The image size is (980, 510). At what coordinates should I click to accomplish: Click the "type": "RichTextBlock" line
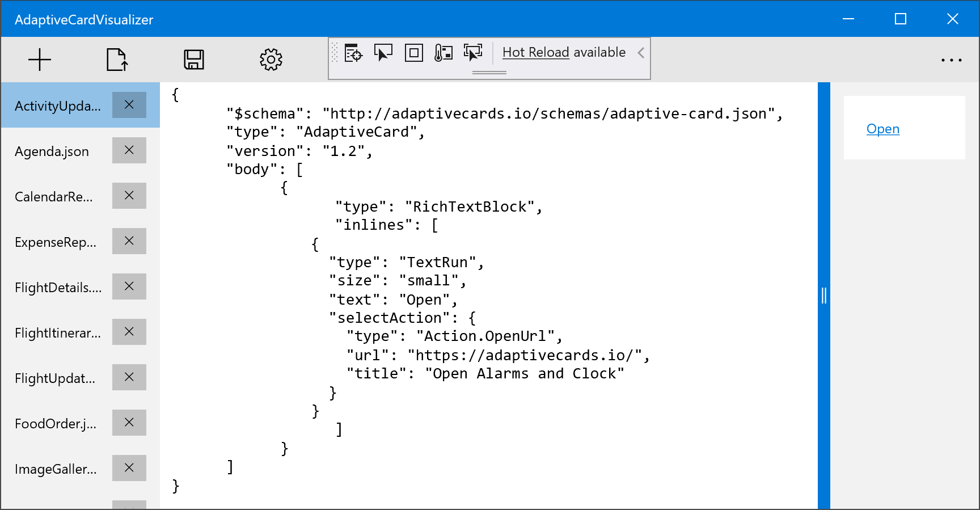[439, 207]
